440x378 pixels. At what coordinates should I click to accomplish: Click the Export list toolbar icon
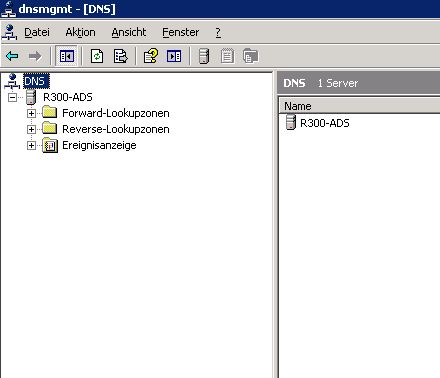pyautogui.click(x=120, y=56)
